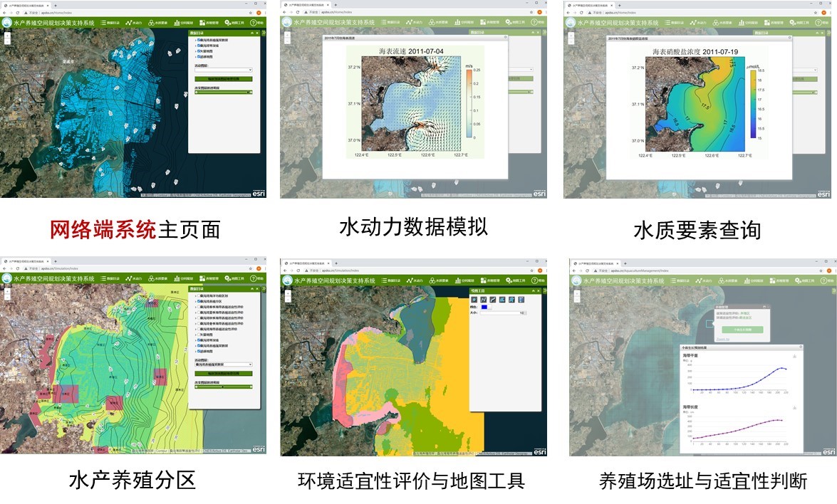Screen dimensions: 837x504
Task: Close the 数据目录 panel on 网络端系统主页面
Action: (257, 33)
